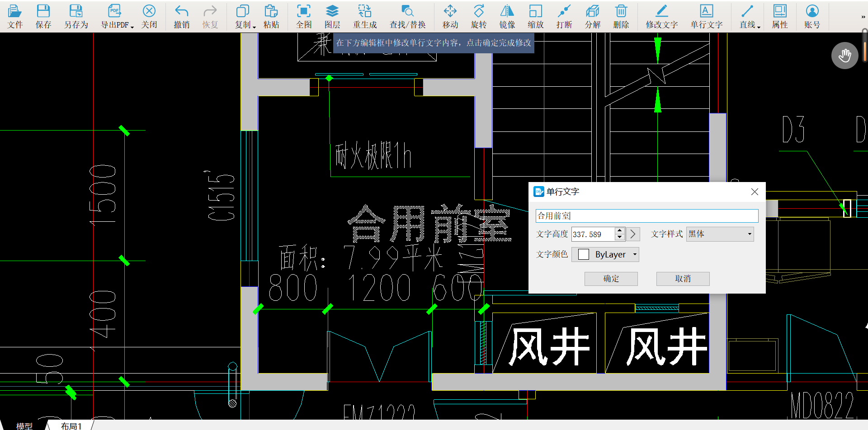Screen dimensions: 868x430
Task: Open the 文件 (File) menu icon
Action: pyautogui.click(x=15, y=17)
